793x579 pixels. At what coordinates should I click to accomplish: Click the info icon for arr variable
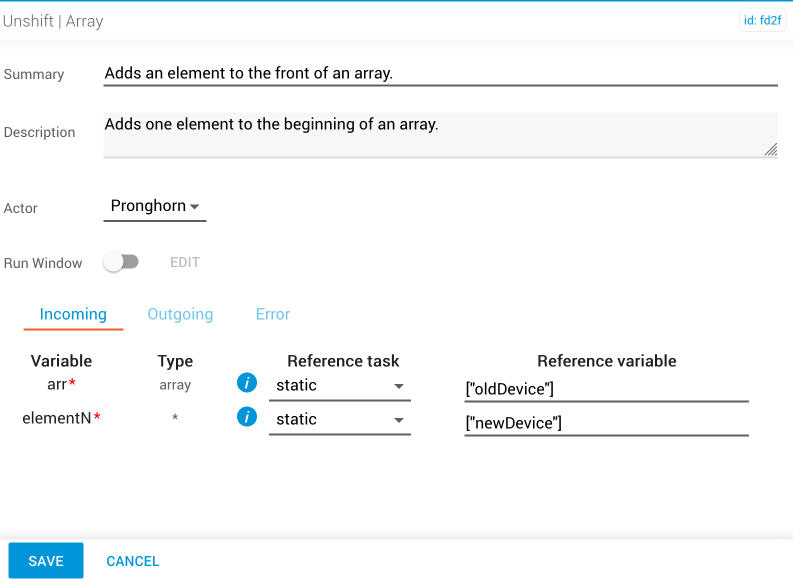(247, 383)
